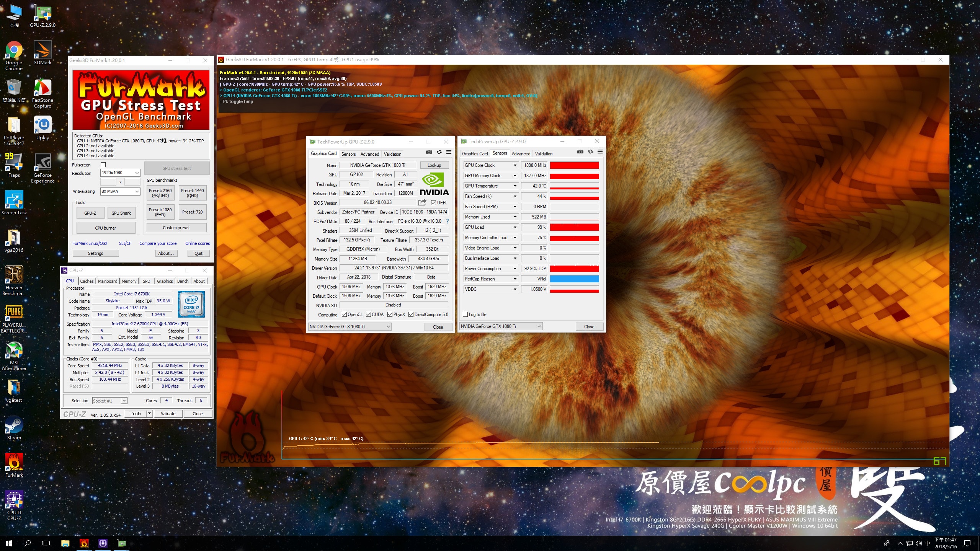This screenshot has width=980, height=551.
Task: Expand the GPU Core Clock sensor dropdown
Action: 515,165
